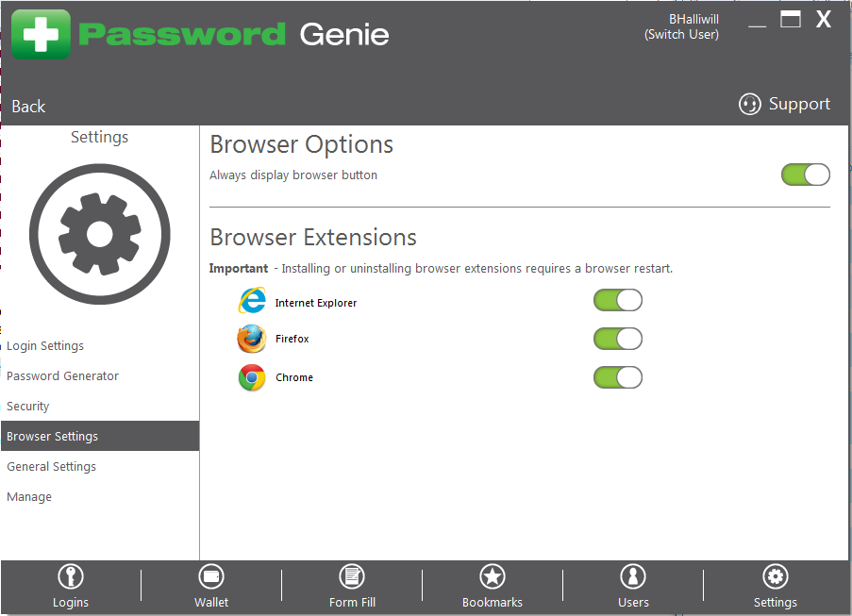
Task: Maximize the Password Genie window
Action: [791, 20]
